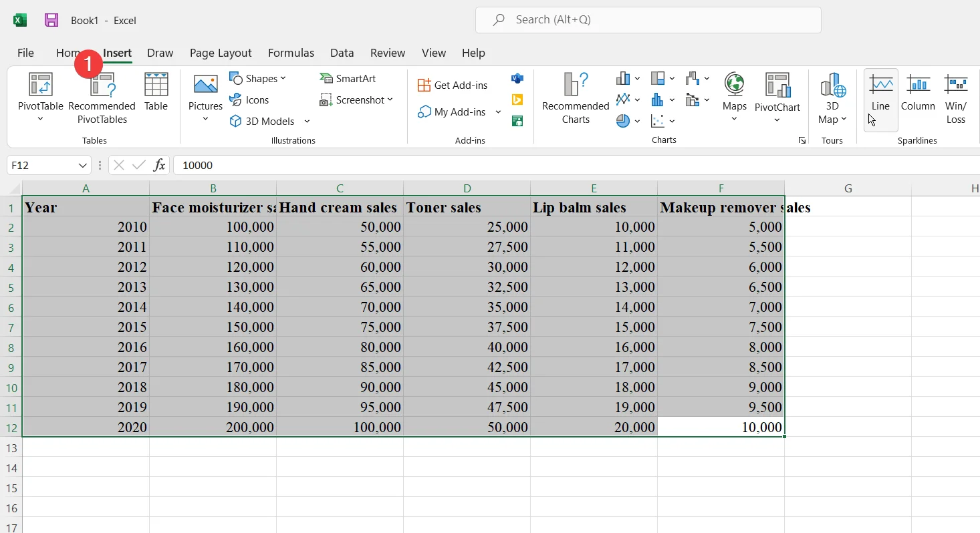Switch to the Page Layout tab
The height and width of the screenshot is (533, 980).
(x=221, y=53)
